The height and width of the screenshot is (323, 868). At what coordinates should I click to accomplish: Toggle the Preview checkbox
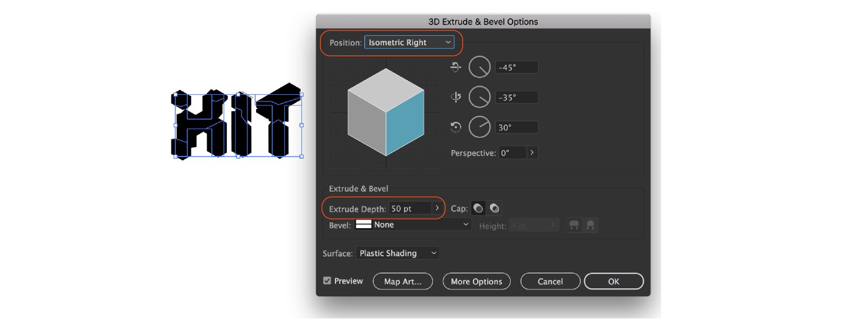327,281
